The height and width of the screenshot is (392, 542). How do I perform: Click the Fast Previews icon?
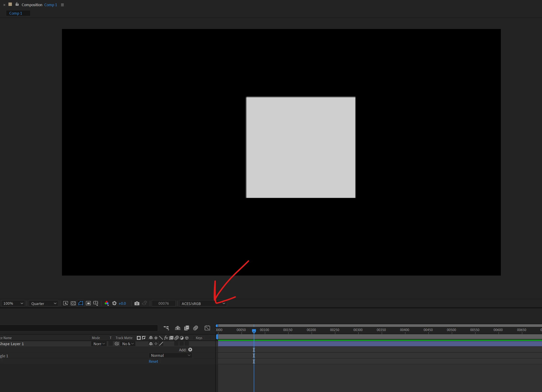click(65, 303)
